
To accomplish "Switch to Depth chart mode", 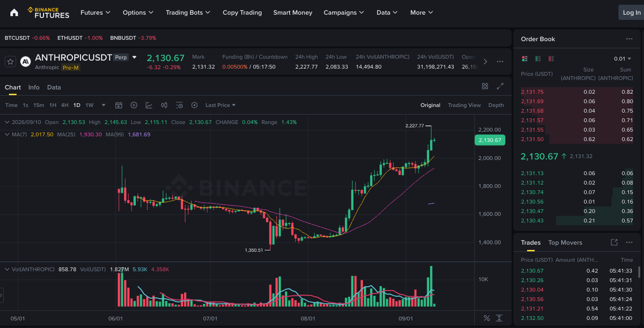I will (x=496, y=105).
